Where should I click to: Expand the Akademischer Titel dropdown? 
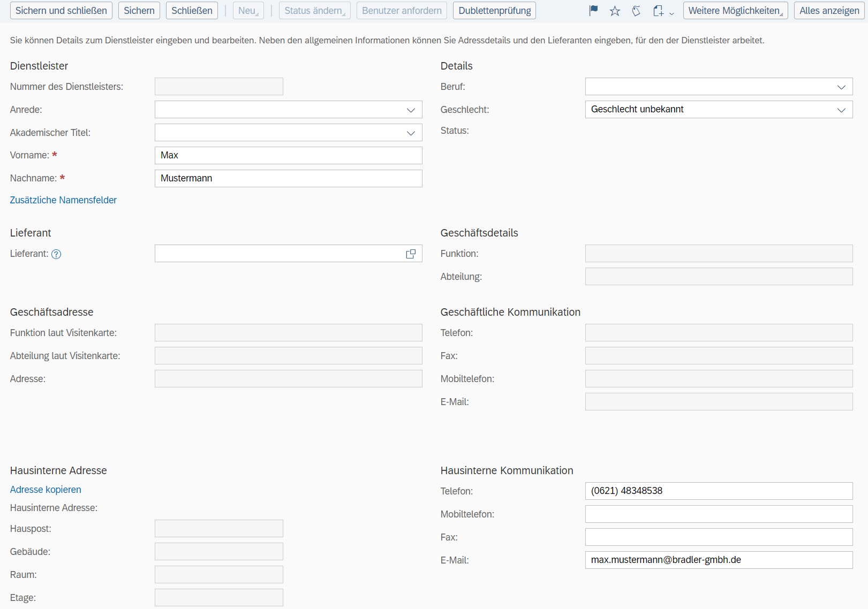(411, 133)
